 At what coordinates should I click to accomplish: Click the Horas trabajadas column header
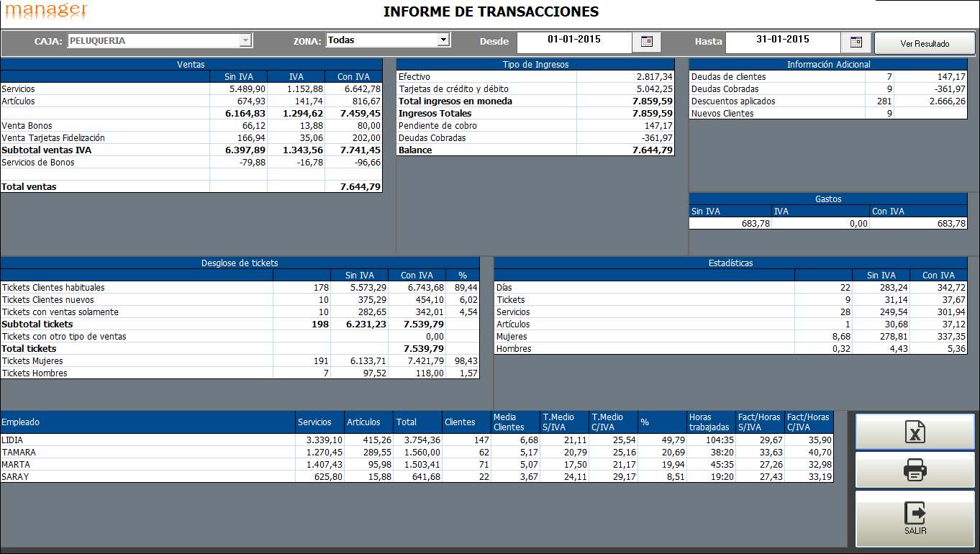[x=710, y=422]
